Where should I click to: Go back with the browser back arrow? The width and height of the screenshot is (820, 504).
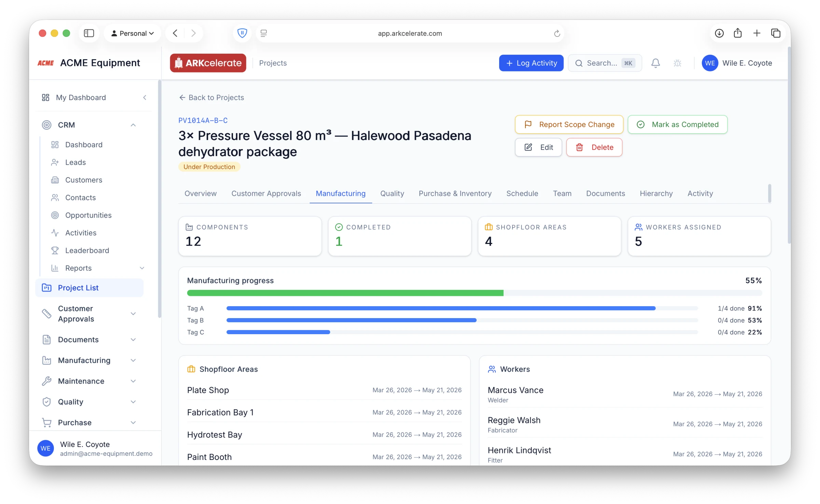pos(175,33)
